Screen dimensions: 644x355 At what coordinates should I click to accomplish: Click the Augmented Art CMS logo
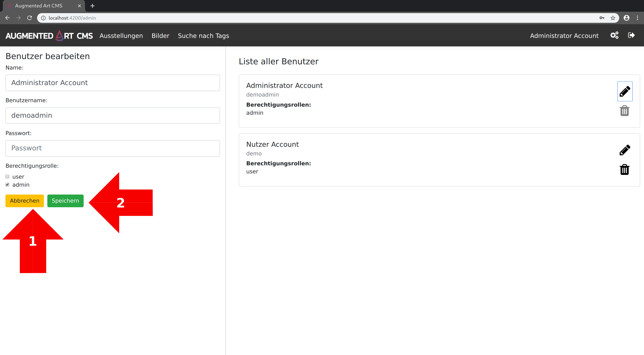49,35
